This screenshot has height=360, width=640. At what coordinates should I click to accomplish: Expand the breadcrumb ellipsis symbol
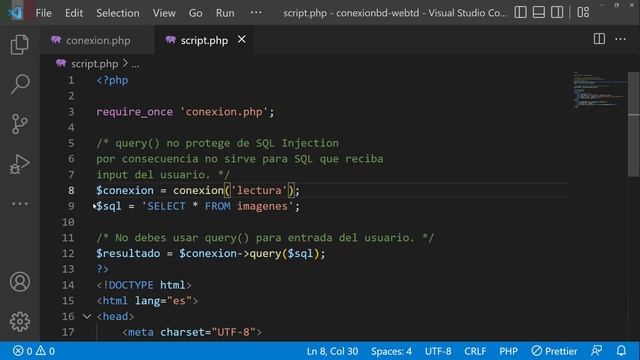tap(136, 64)
